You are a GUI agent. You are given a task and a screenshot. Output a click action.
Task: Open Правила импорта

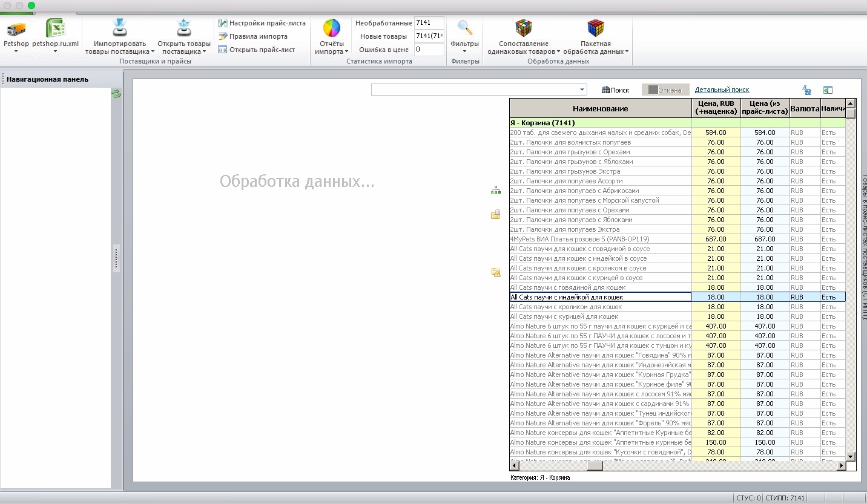click(x=252, y=36)
